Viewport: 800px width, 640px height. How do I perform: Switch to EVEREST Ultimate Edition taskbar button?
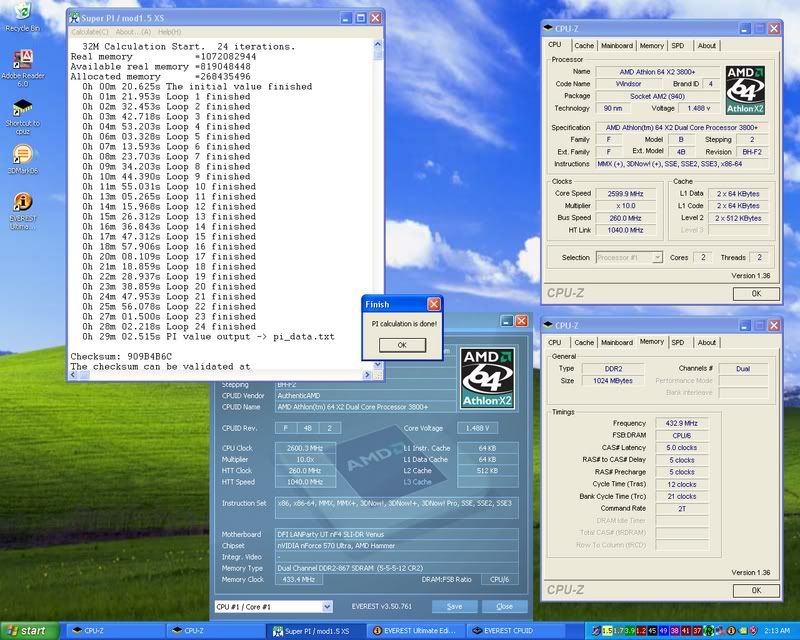pyautogui.click(x=415, y=631)
